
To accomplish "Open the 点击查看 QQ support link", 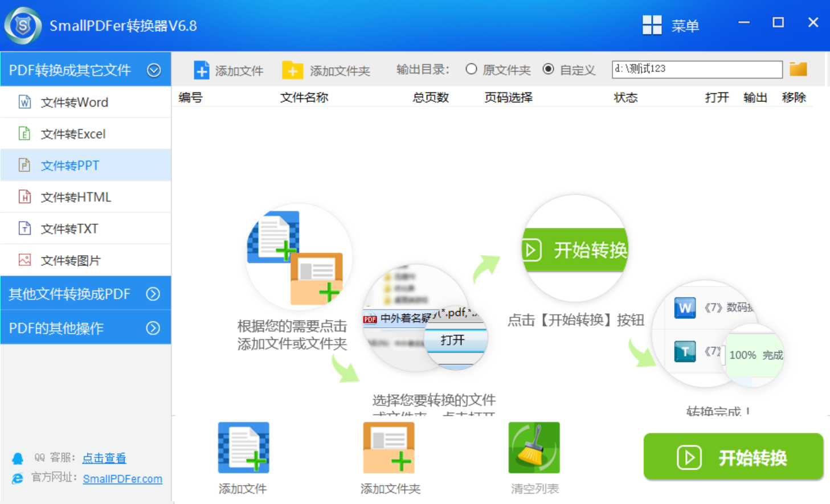I will pos(104,458).
